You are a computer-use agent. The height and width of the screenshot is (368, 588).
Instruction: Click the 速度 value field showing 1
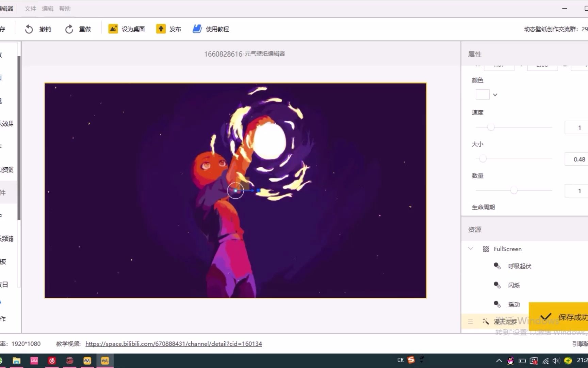tap(576, 128)
